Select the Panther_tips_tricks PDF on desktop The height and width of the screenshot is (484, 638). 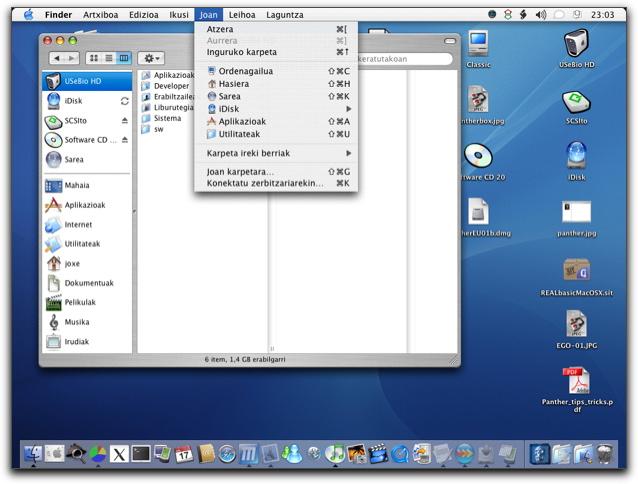577,390
